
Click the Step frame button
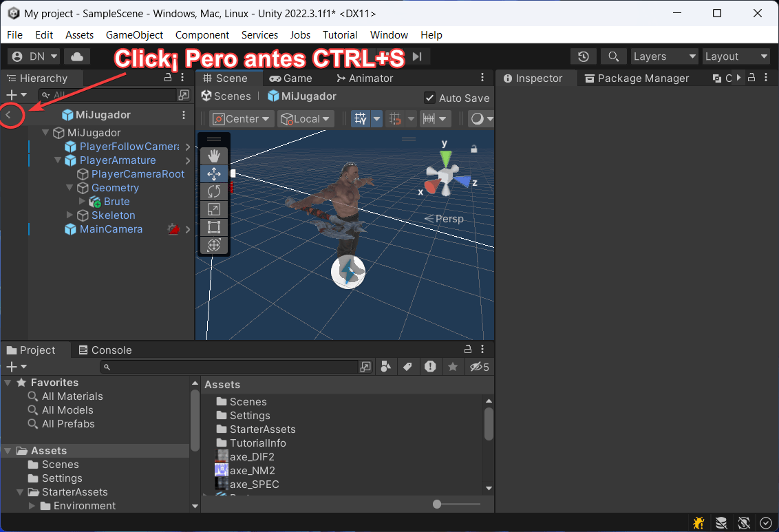pos(417,56)
